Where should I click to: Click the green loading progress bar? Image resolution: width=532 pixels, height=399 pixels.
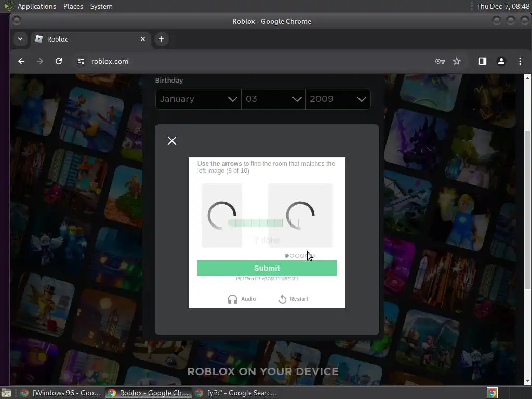point(256,223)
